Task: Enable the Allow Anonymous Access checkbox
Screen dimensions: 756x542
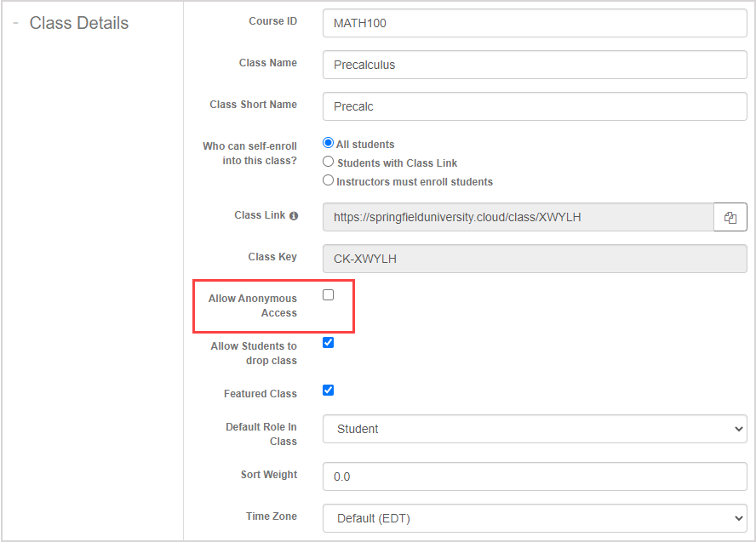Action: [x=329, y=295]
